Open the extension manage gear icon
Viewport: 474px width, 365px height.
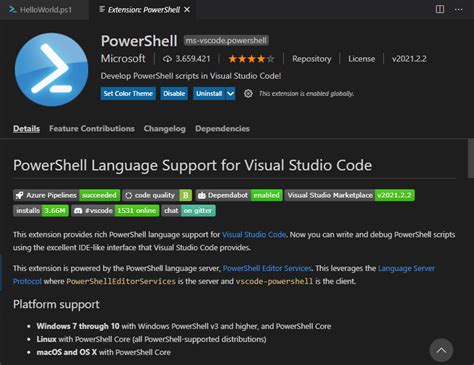248,94
